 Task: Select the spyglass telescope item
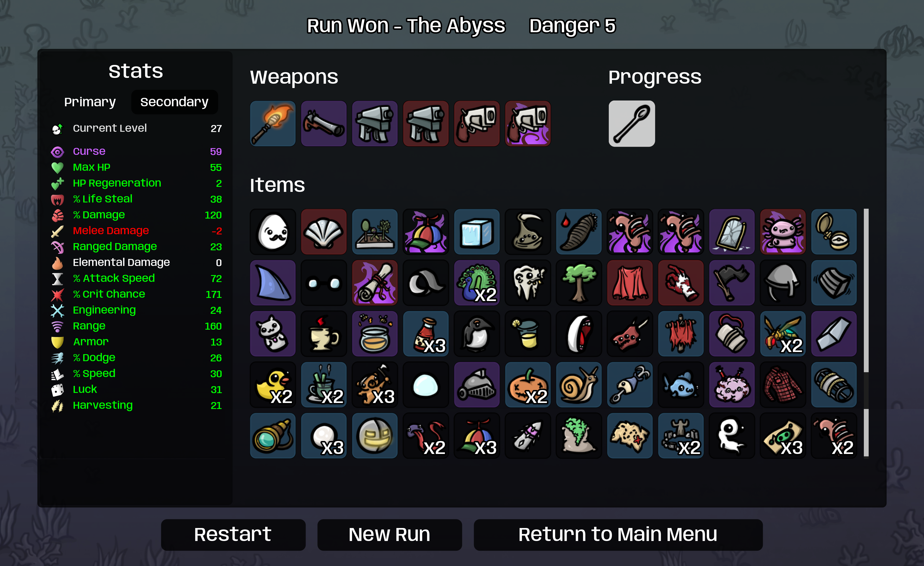pyautogui.click(x=273, y=435)
